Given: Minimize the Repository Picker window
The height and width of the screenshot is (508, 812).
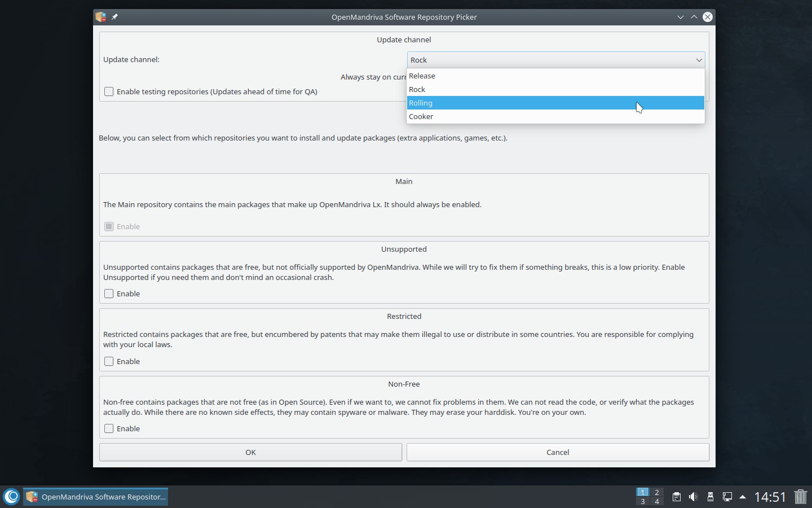Looking at the screenshot, I should click(x=681, y=17).
